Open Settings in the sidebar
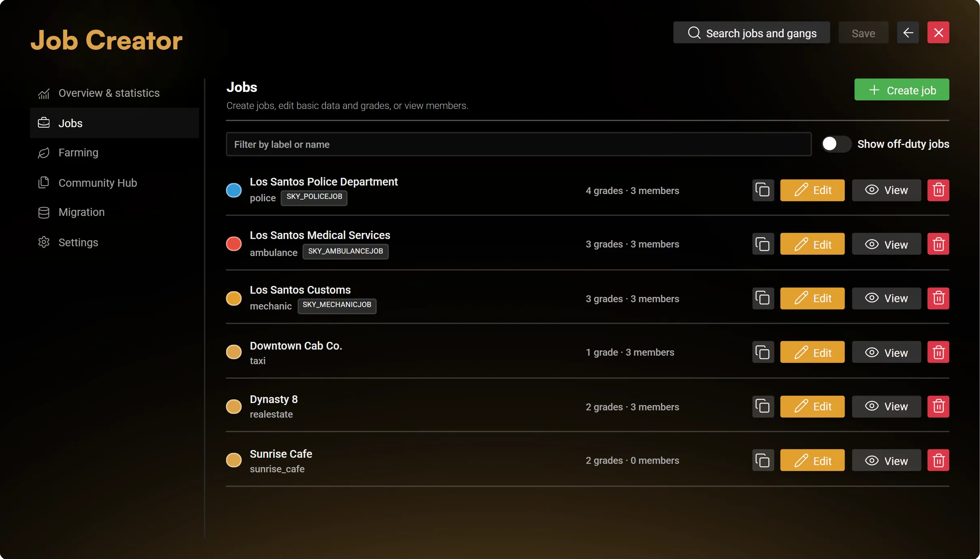The width and height of the screenshot is (980, 559). click(x=114, y=242)
